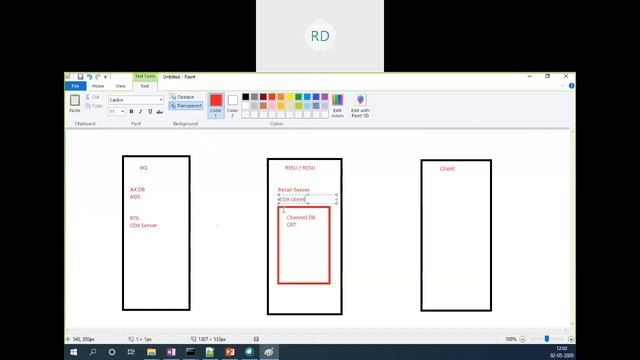Open the command prompt taskbar icon
640x360 pixels.
click(191, 352)
